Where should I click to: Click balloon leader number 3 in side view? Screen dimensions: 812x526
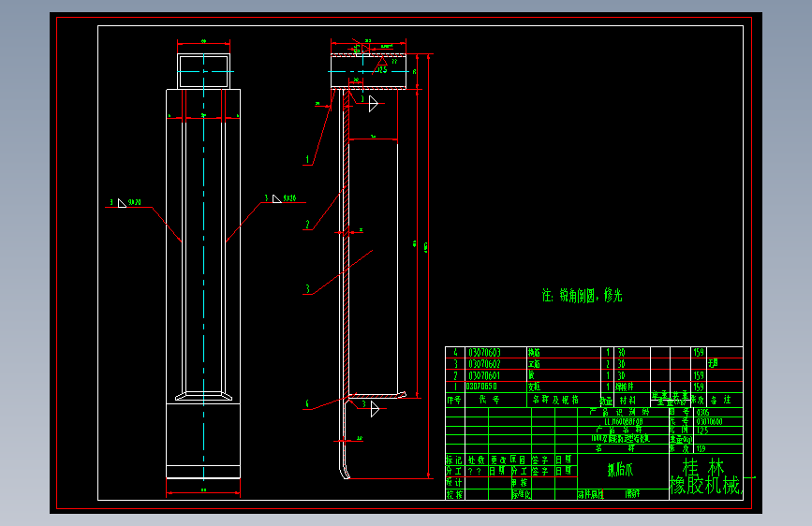(307, 289)
